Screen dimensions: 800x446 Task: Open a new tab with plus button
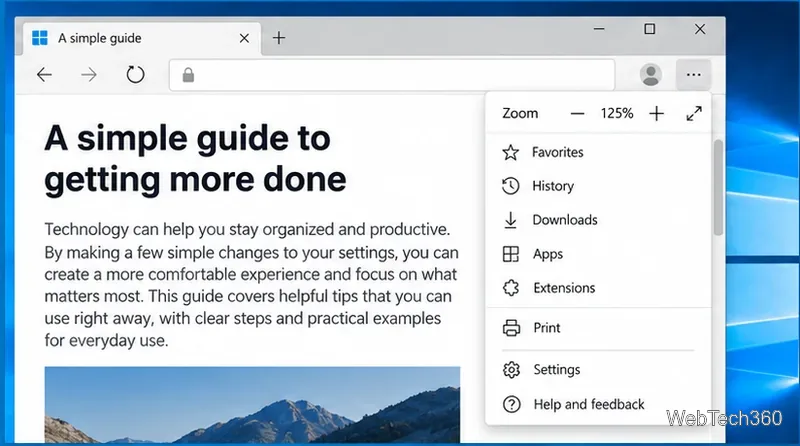[279, 38]
